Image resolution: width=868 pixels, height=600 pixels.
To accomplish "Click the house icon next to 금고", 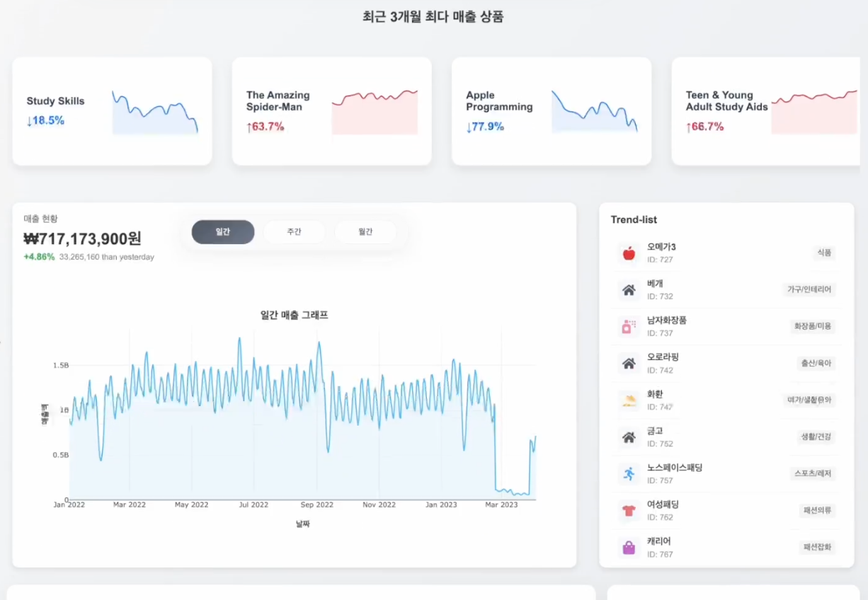I will (x=628, y=437).
